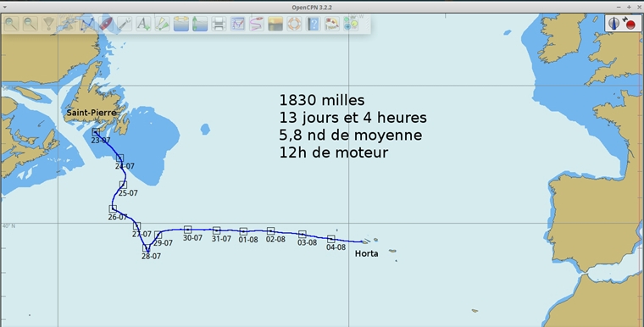The height and width of the screenshot is (327, 644).
Task: Toggle the chart text display icon
Action: (x=143, y=24)
